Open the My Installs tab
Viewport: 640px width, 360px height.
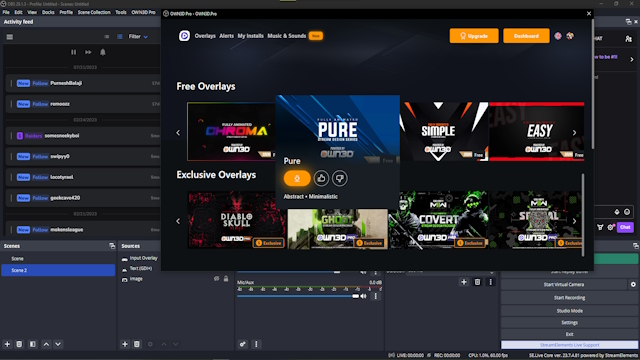pos(251,36)
